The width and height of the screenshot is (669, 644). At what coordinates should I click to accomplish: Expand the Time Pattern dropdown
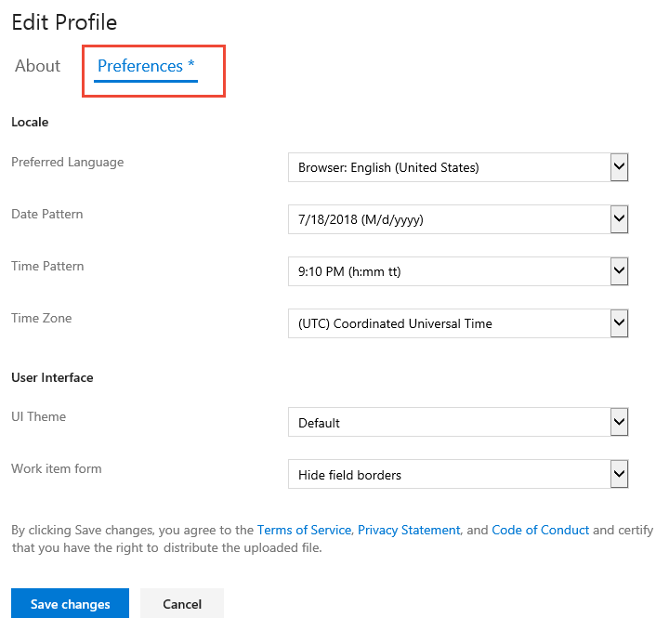(x=458, y=271)
